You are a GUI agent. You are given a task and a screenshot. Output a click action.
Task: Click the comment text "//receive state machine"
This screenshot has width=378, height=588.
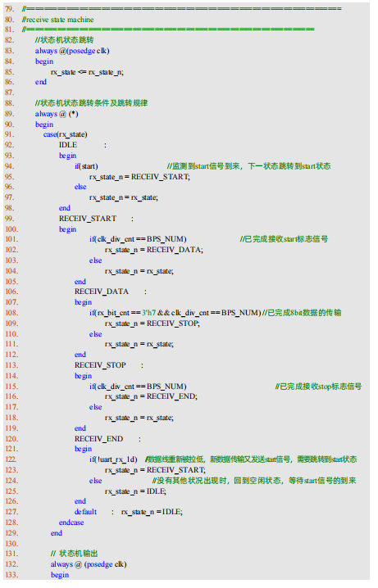point(58,20)
